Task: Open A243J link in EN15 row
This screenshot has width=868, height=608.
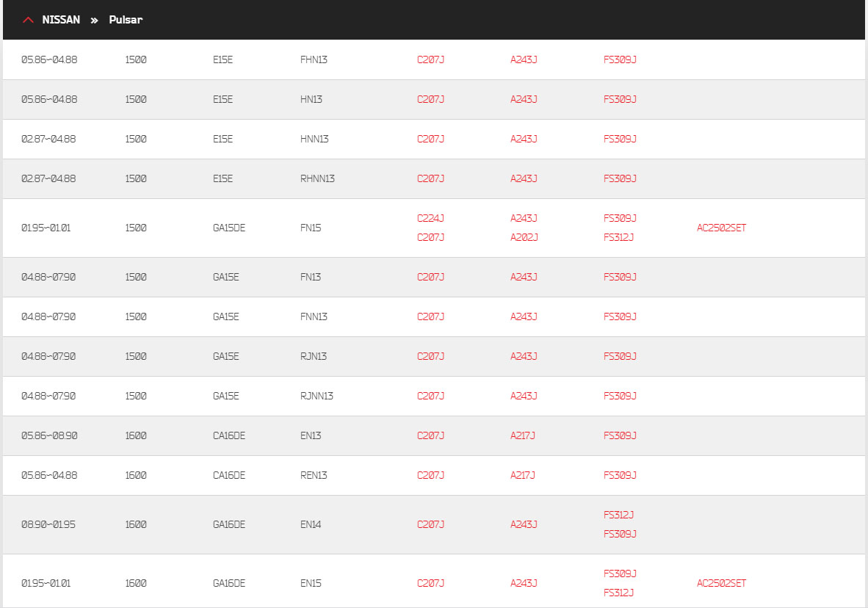Action: [x=524, y=583]
